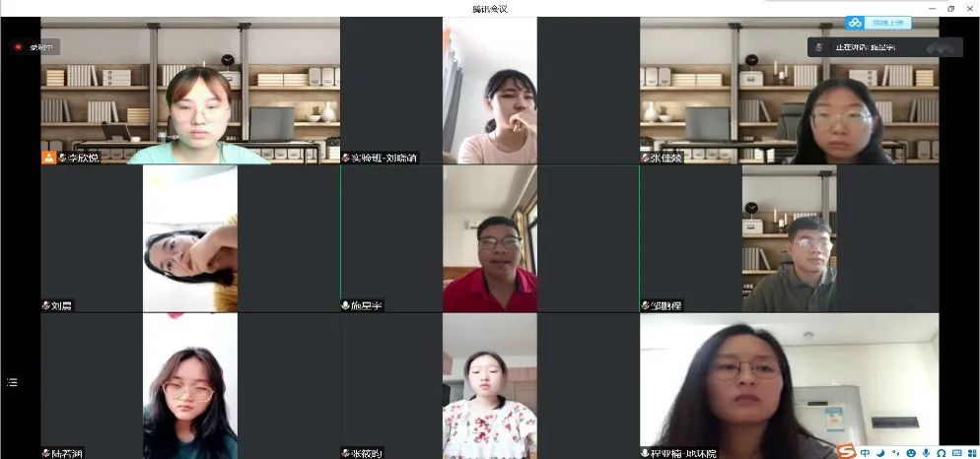Click the orange host badge beside 李欣悦
Screen dimensions: 980x459
[x=47, y=157]
